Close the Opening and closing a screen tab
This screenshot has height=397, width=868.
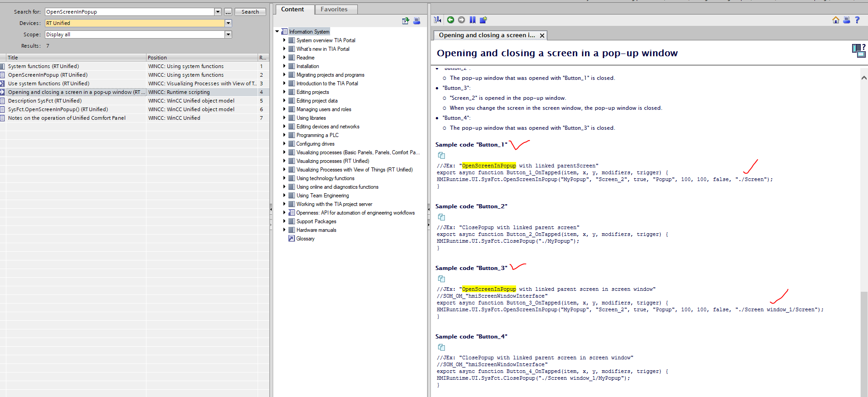point(542,35)
